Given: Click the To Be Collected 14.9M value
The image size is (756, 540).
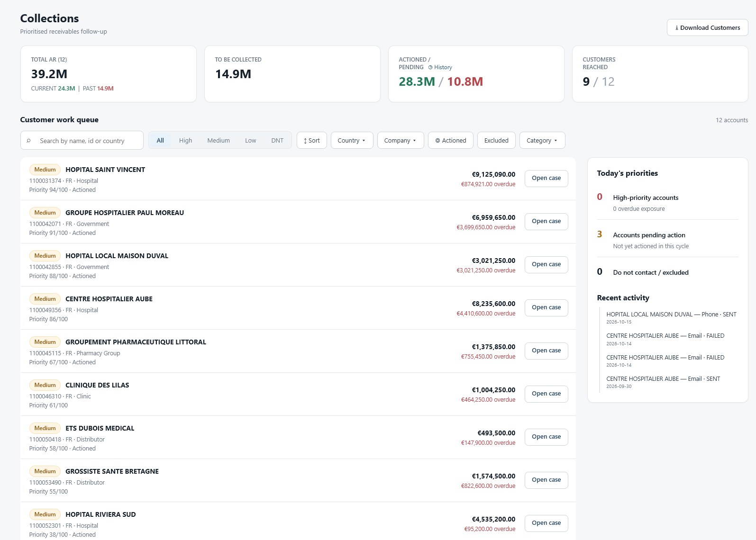Looking at the screenshot, I should tap(233, 74).
